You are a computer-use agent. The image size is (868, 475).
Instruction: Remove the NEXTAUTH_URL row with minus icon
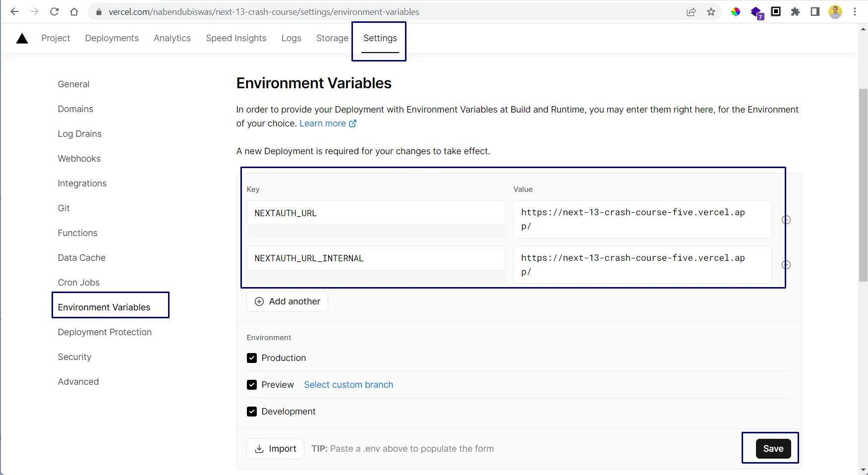786,220
